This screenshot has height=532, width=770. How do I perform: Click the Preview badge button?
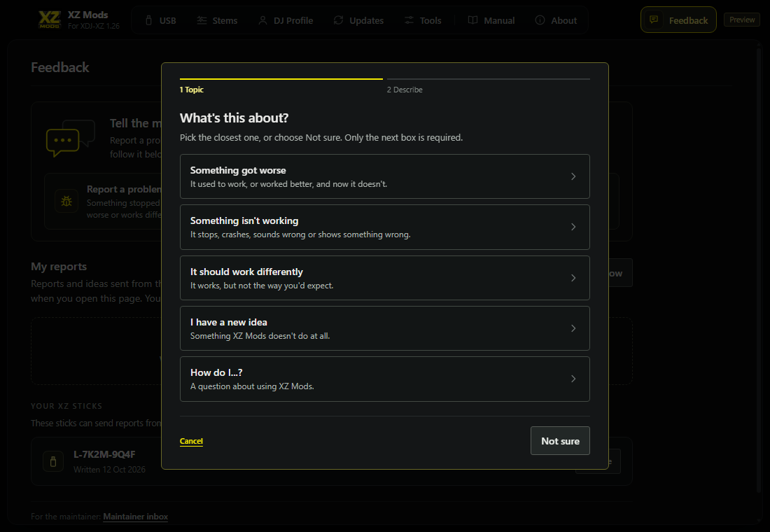point(742,20)
